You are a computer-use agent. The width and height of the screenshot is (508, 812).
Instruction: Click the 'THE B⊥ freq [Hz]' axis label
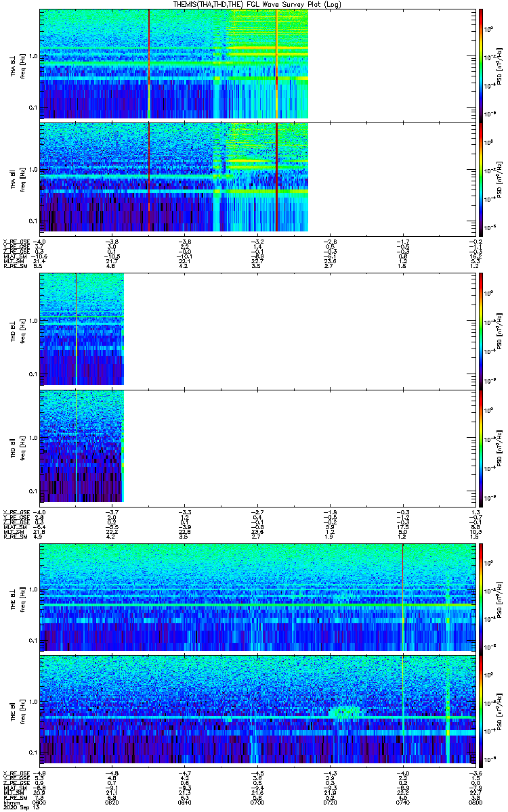pos(18,597)
